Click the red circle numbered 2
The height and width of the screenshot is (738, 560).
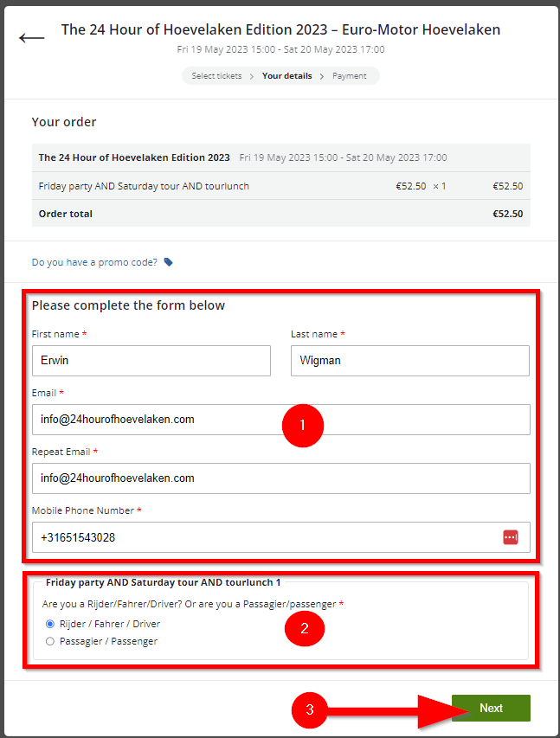304,629
